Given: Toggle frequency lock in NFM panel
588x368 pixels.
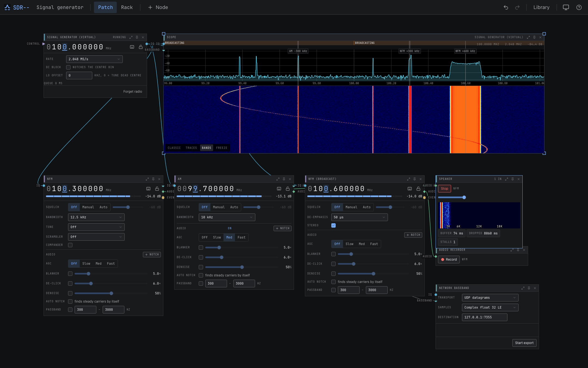Looking at the screenshot, I should 157,189.
